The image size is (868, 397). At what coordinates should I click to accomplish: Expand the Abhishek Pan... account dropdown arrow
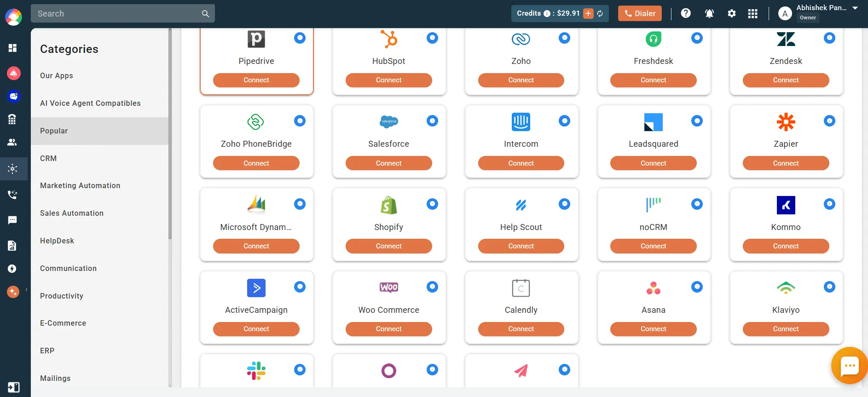(855, 8)
